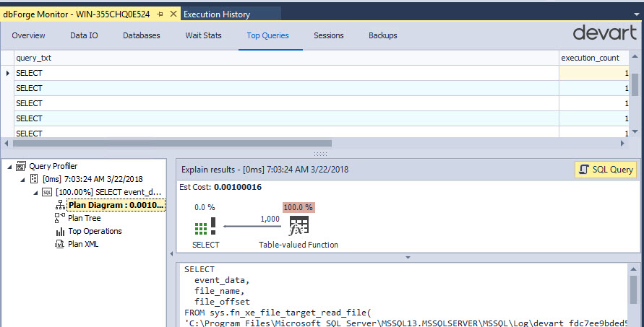Sort by the execution_count column header
The image size is (644, 327).
click(590, 58)
